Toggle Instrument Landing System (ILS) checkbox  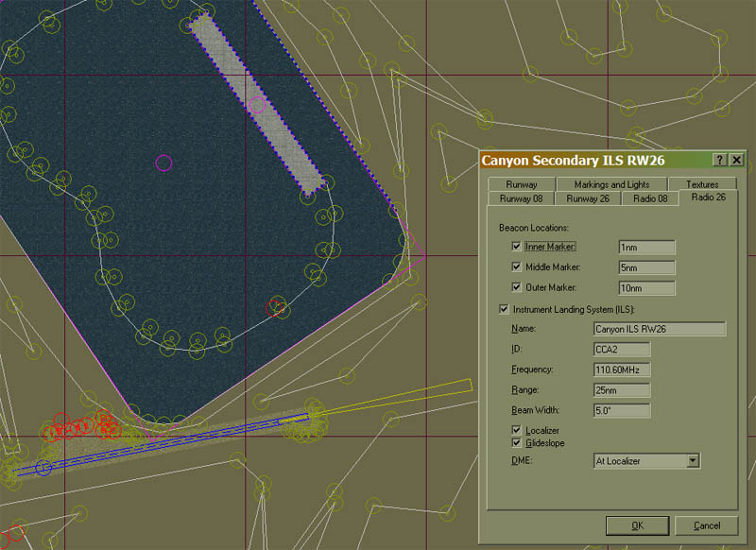[x=503, y=309]
